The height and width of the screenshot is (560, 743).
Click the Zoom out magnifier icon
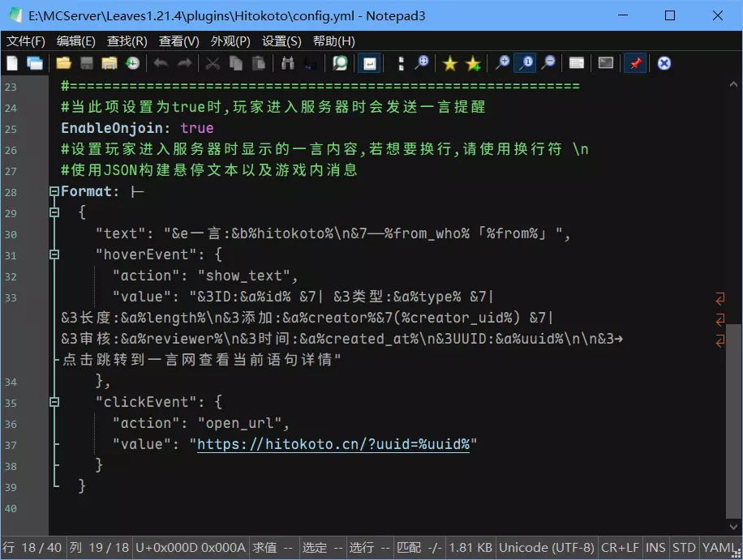pyautogui.click(x=548, y=63)
